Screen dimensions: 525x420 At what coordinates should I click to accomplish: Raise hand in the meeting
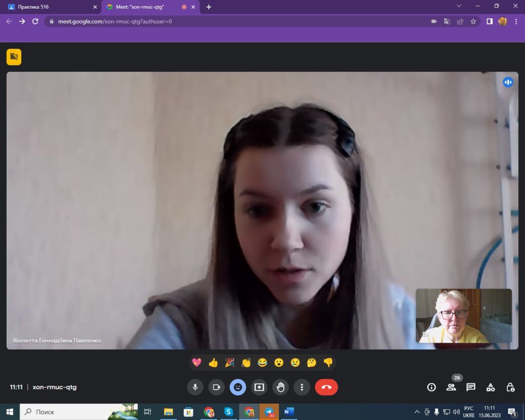[281, 387]
